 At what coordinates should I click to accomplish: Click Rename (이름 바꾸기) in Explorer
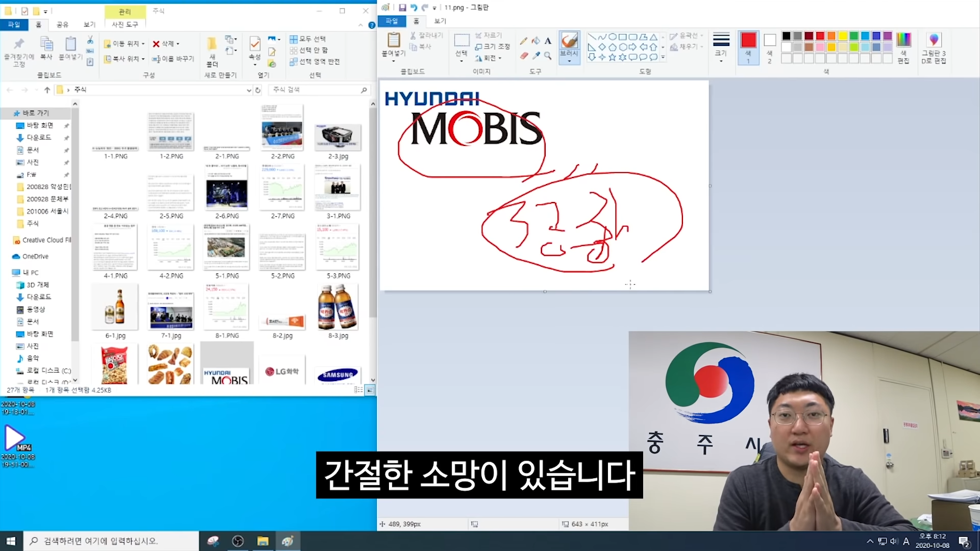pyautogui.click(x=173, y=59)
